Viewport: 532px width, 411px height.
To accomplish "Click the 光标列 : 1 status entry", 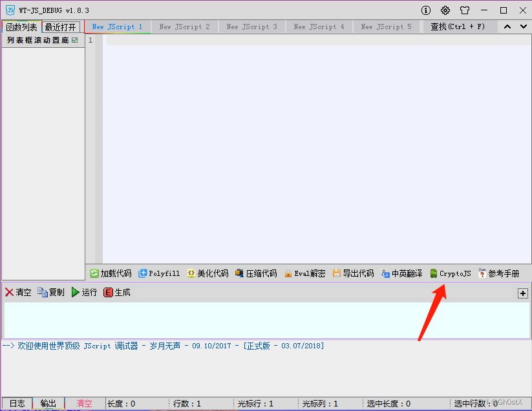I will (x=320, y=403).
